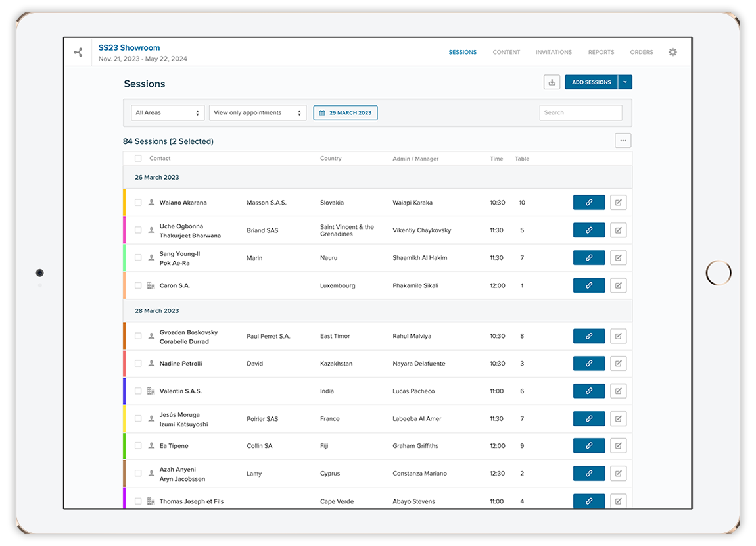Click link button for Caron S.A. session
This screenshot has width=756, height=546.
(589, 285)
